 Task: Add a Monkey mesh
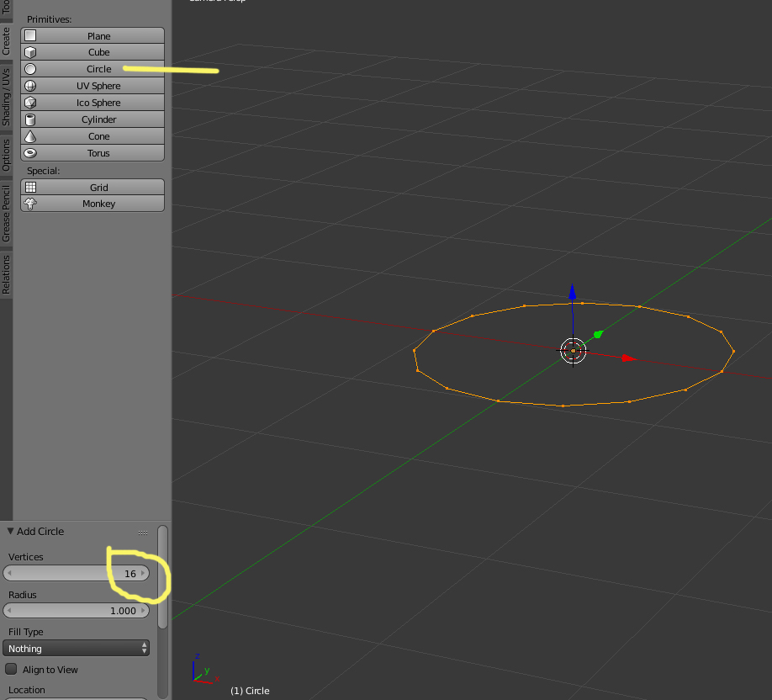[x=93, y=204]
